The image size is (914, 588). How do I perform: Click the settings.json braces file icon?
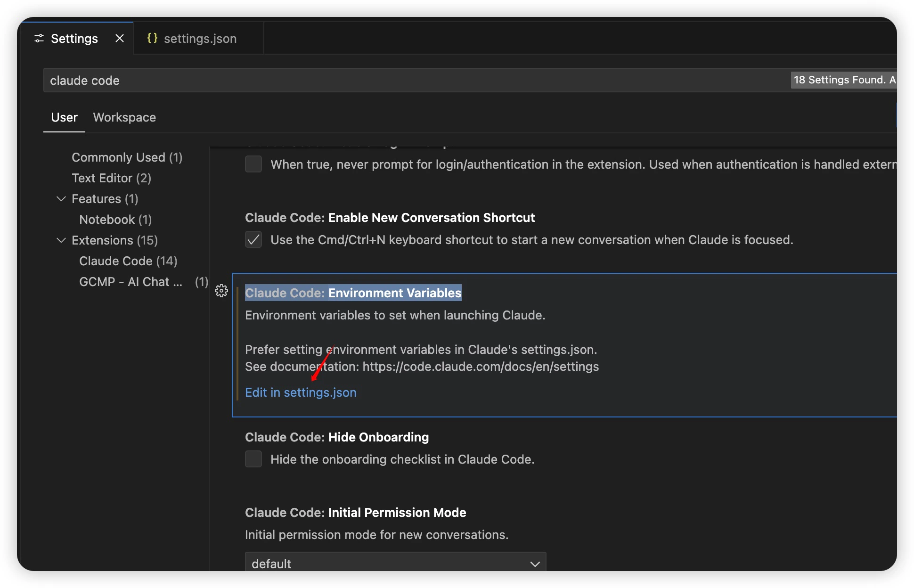point(152,38)
